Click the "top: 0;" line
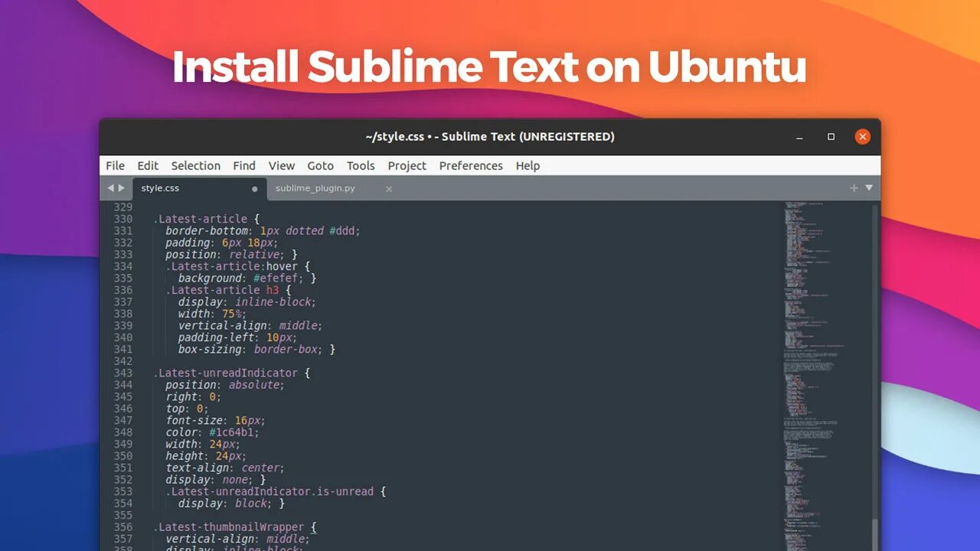This screenshot has height=551, width=980. pos(187,409)
